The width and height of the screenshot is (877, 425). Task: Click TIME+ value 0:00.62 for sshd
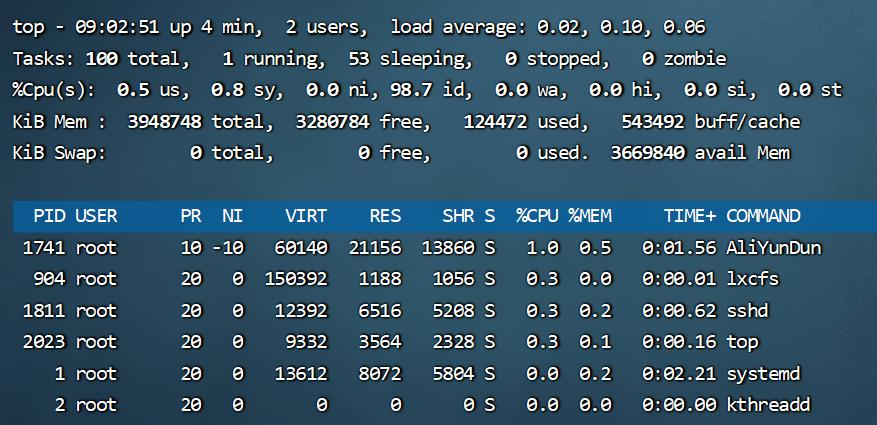point(679,310)
